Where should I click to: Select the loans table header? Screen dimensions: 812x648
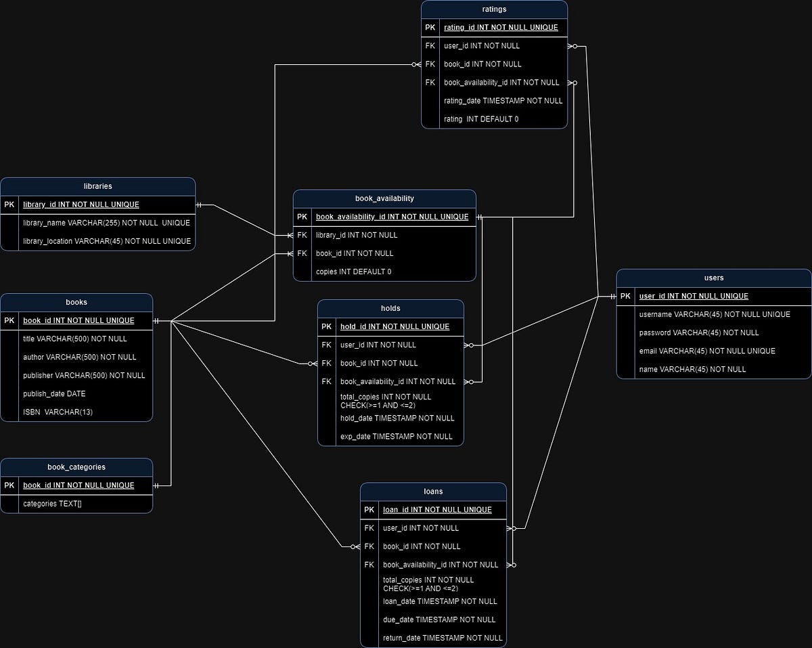433,492
